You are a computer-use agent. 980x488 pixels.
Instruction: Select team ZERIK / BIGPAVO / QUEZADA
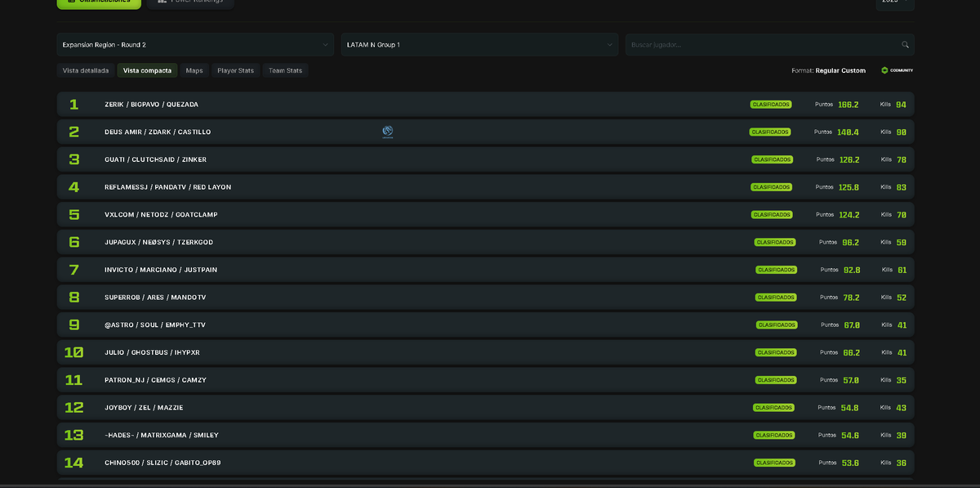click(151, 105)
